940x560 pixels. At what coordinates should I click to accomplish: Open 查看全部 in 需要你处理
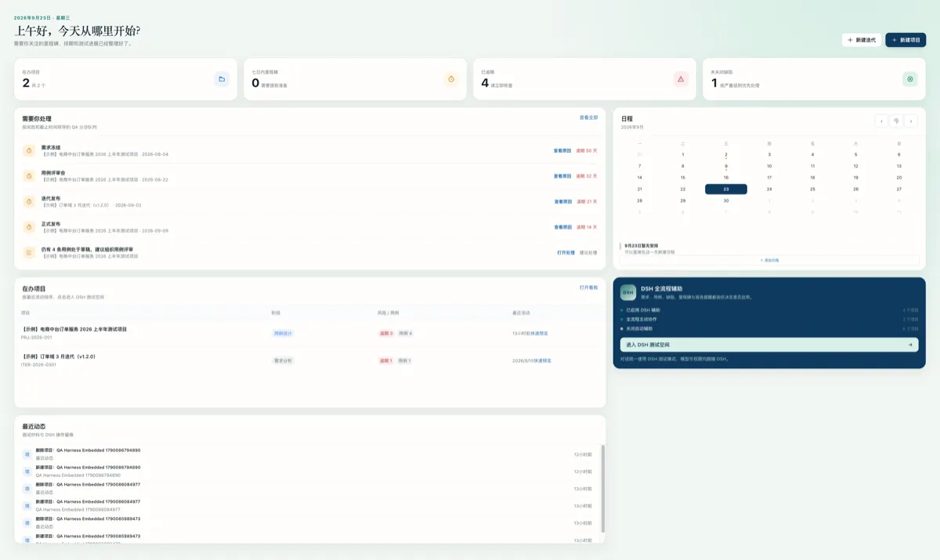588,117
